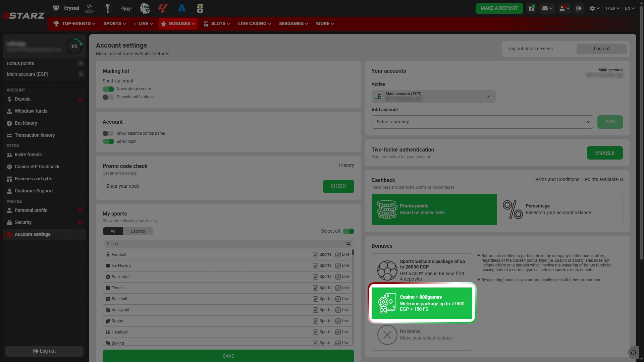Click the search magnifier in My sports

(348, 244)
